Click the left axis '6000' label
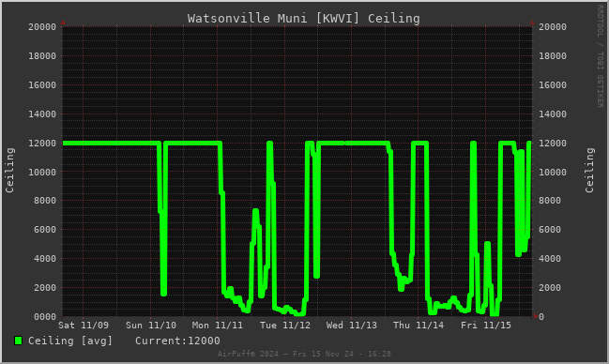The width and height of the screenshot is (609, 364). click(45, 230)
